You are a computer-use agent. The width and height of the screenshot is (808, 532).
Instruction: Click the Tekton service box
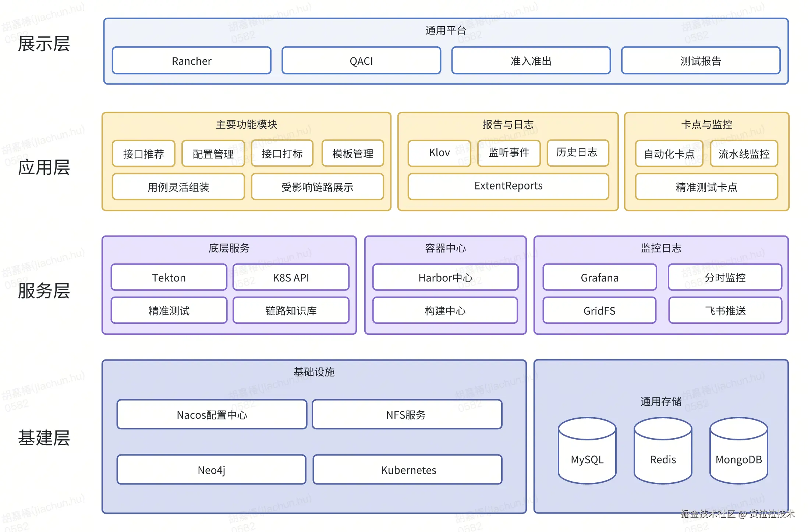[169, 277]
